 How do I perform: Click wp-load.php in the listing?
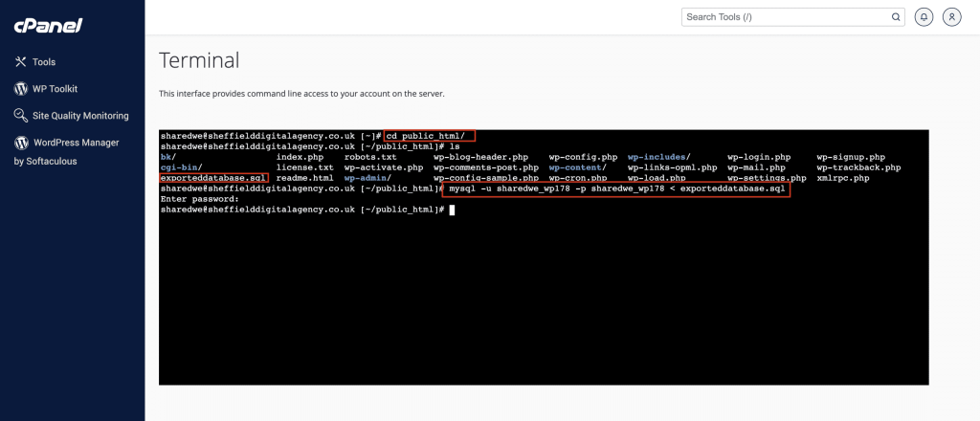657,178
